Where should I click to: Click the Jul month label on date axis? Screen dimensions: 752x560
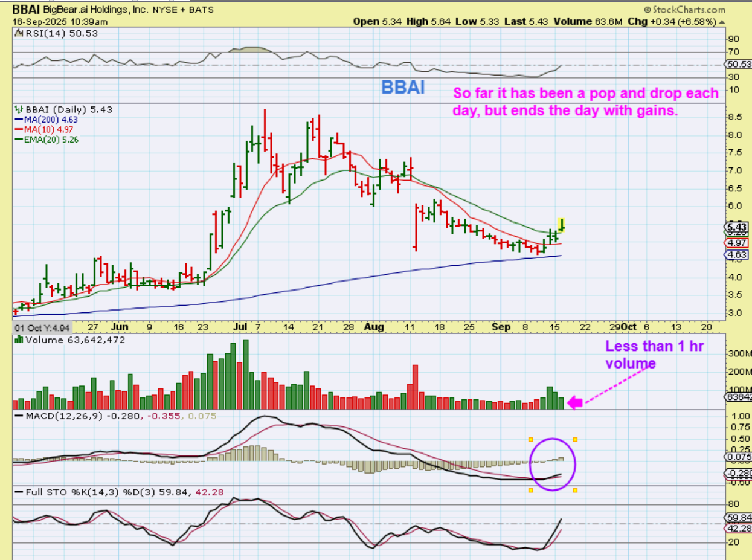tap(240, 327)
